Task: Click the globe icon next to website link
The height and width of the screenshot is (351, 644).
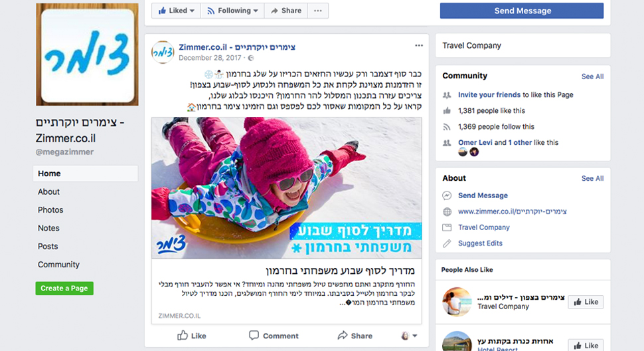Action: [x=447, y=211]
